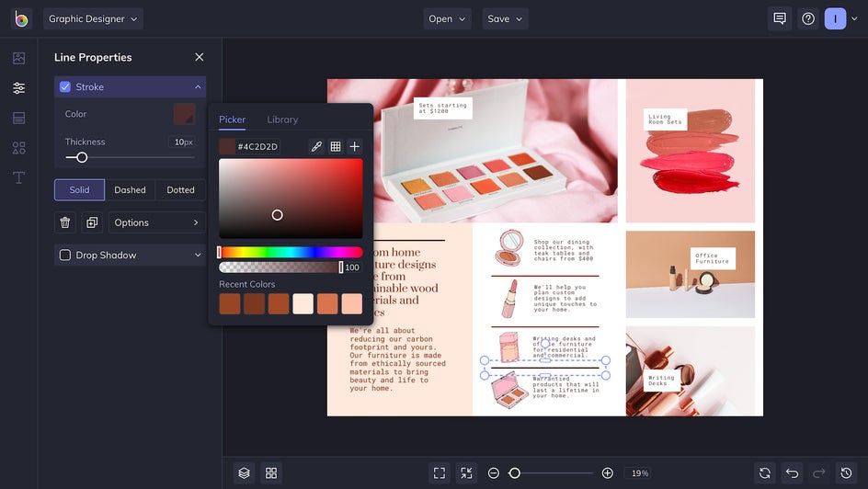
Task: Redo the last action
Action: pyautogui.click(x=819, y=473)
